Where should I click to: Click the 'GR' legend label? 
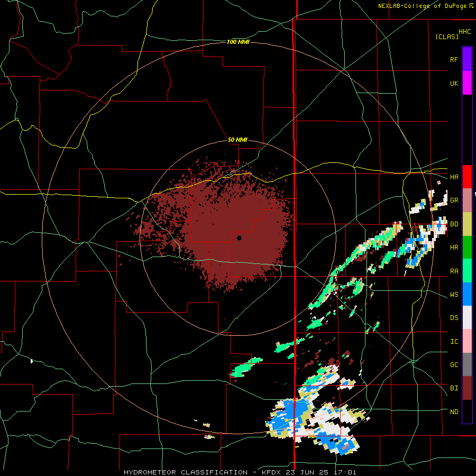click(454, 200)
